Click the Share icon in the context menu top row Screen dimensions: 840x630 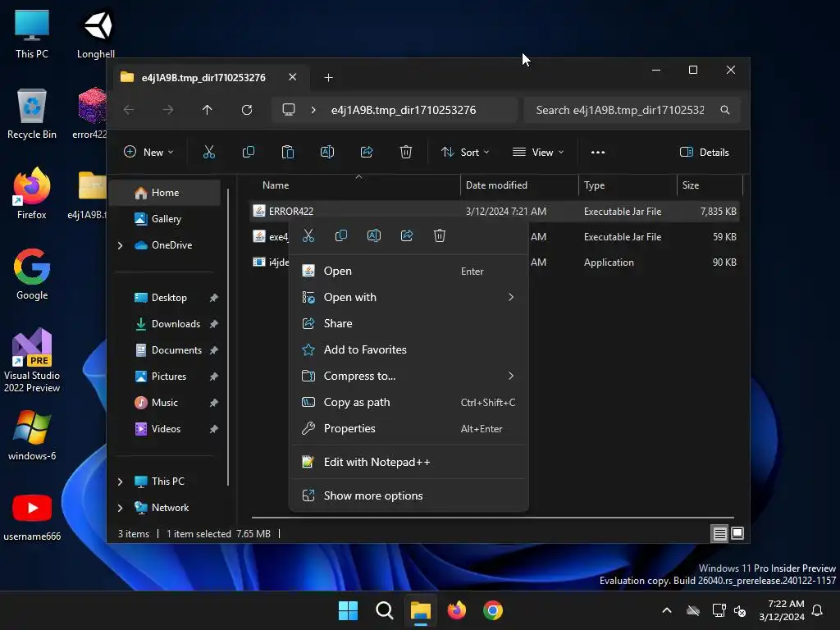tap(407, 235)
